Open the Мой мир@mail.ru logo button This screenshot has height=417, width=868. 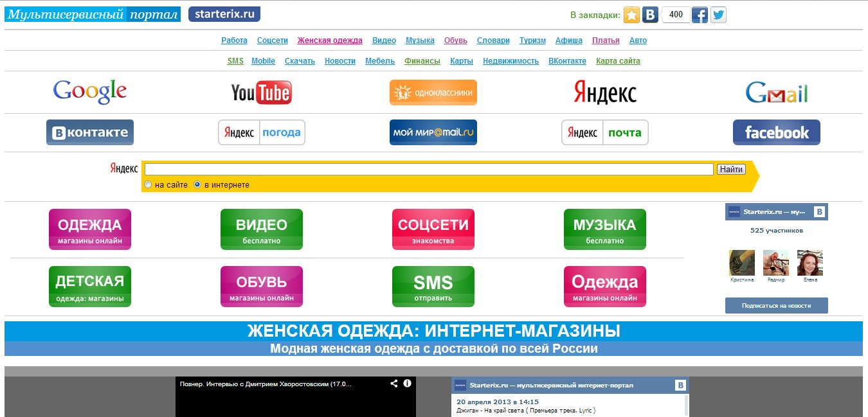433,132
